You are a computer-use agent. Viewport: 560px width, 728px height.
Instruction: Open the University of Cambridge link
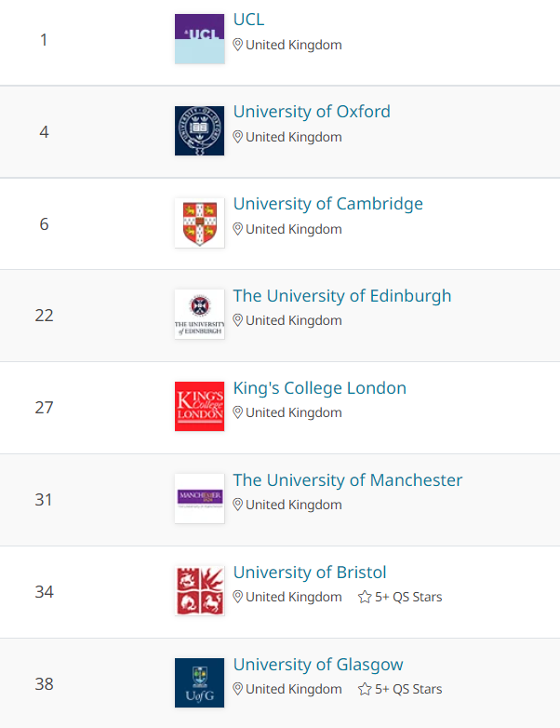pos(328,204)
